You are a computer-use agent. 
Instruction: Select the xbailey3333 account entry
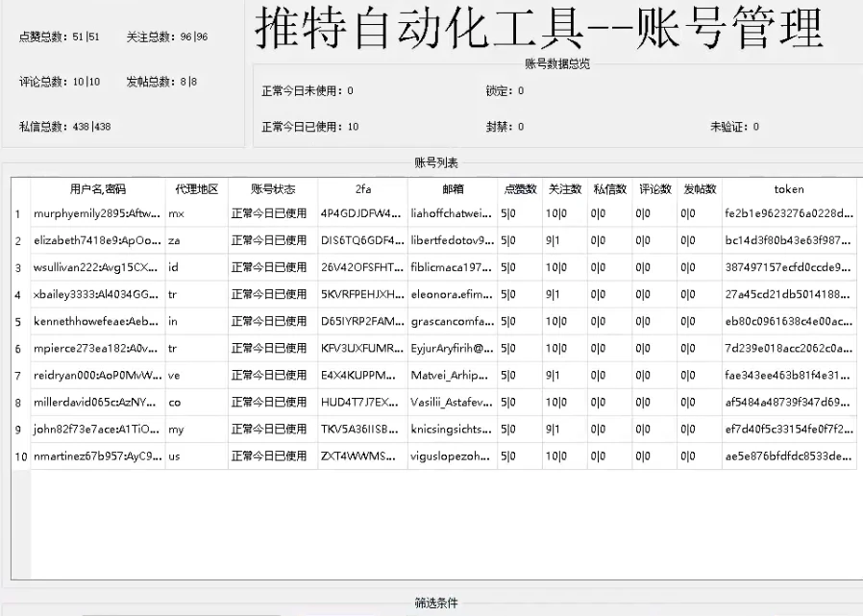(97, 294)
